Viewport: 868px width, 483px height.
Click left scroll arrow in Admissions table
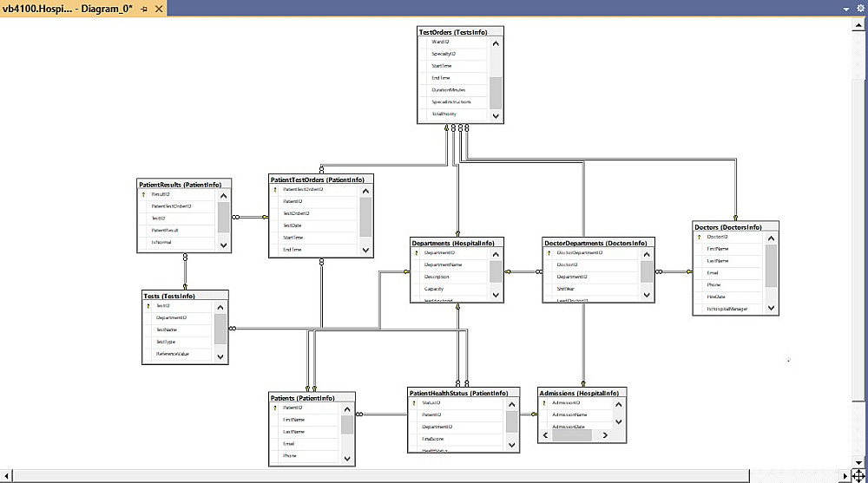[x=545, y=435]
